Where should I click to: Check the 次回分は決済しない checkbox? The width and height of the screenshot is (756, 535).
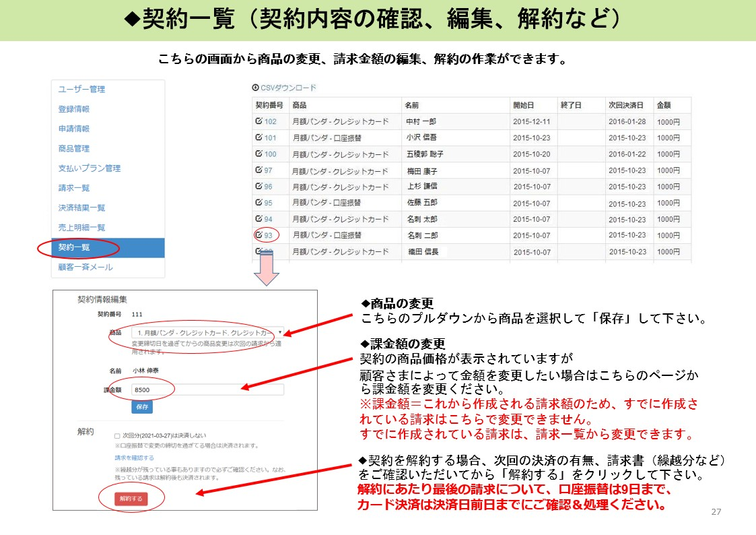tap(117, 436)
